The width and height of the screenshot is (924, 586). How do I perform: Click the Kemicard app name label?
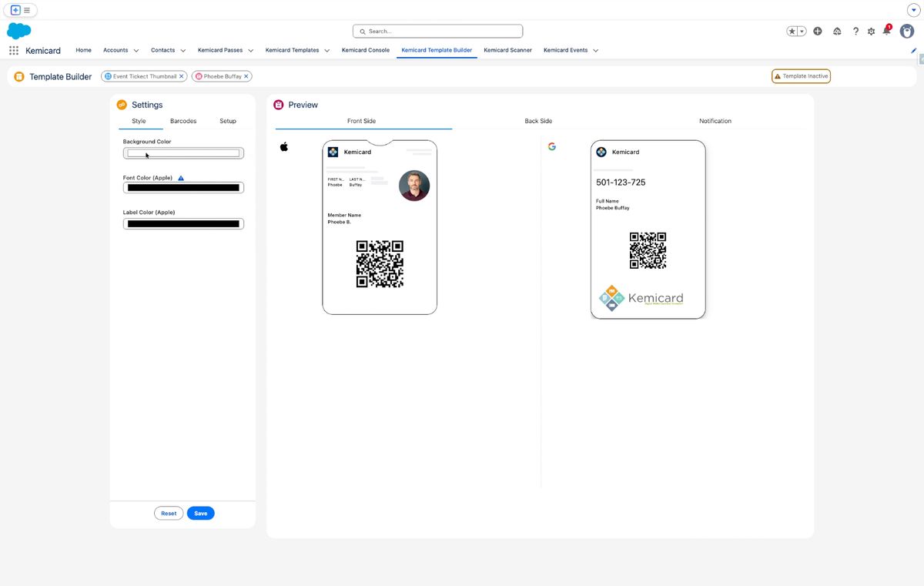point(43,50)
